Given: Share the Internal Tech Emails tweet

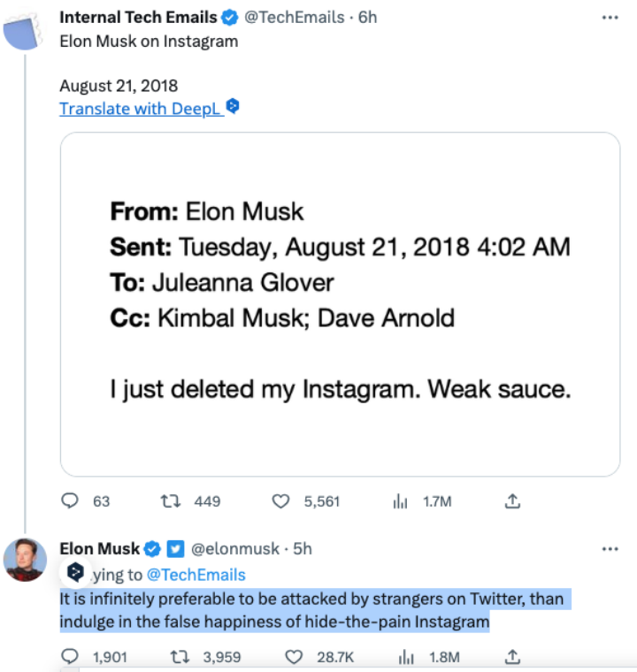Looking at the screenshot, I should tap(511, 501).
